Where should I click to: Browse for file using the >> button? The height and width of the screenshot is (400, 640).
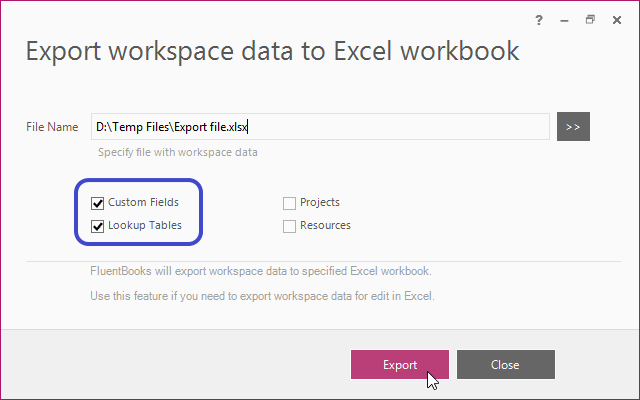coord(573,127)
